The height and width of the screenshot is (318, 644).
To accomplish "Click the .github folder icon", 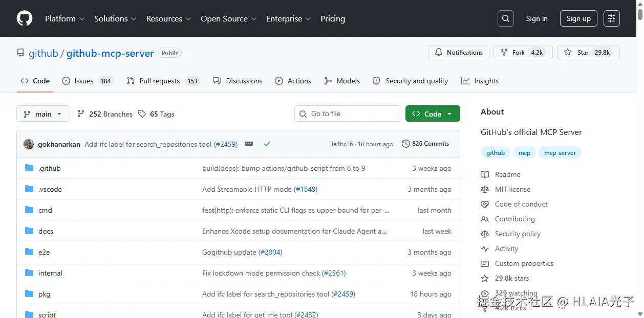I will pyautogui.click(x=29, y=168).
